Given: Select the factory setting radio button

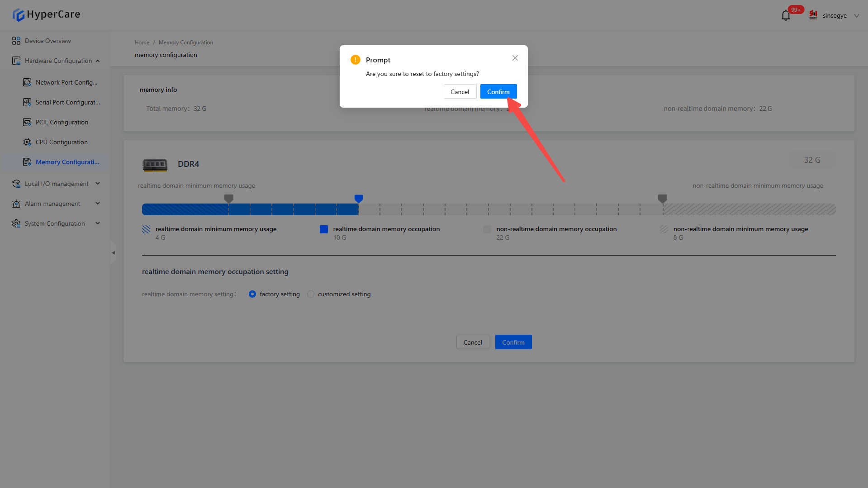Looking at the screenshot, I should pyautogui.click(x=252, y=294).
